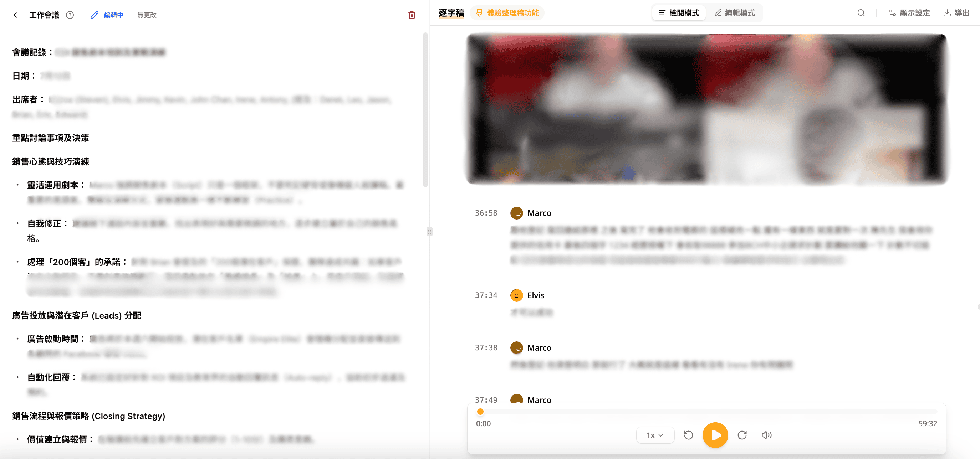The image size is (980, 459).
Task: Open transcript search magnifier icon
Action: [x=861, y=13]
